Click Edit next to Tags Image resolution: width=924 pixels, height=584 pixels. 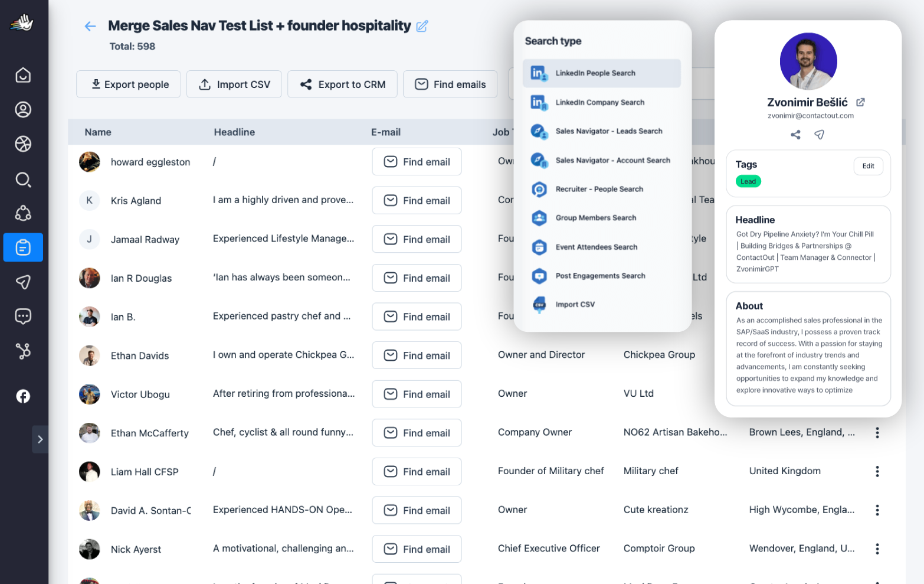pos(868,166)
